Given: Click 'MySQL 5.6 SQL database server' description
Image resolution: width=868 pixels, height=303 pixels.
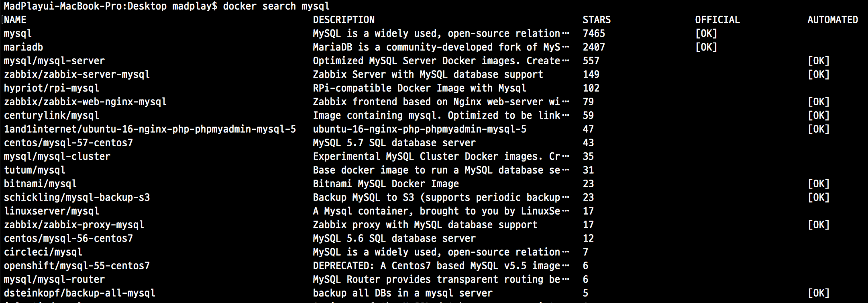Looking at the screenshot, I should pos(394,238).
